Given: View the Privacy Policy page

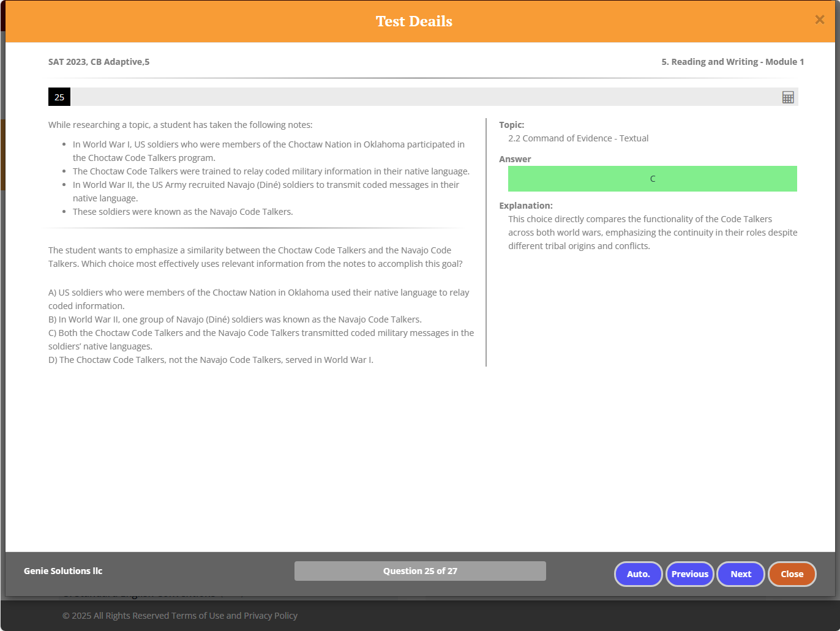Looking at the screenshot, I should point(270,615).
